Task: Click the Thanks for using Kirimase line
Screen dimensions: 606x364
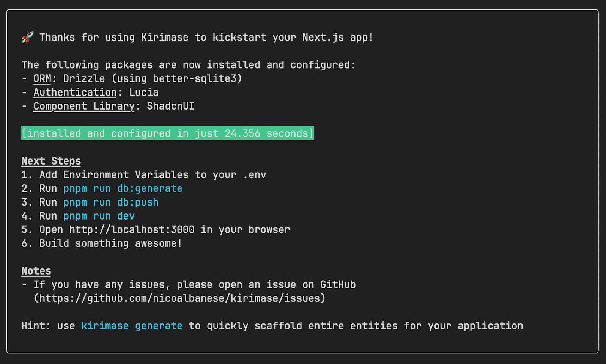Action: (206, 37)
